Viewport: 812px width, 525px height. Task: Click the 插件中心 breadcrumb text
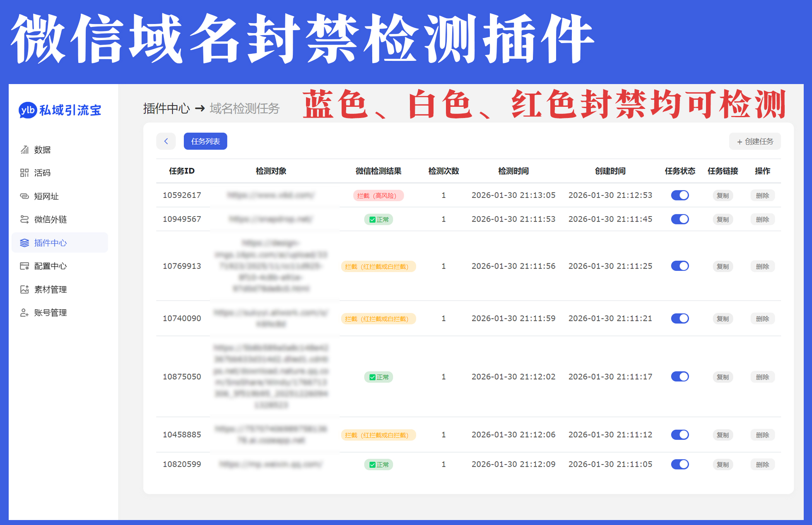(166, 108)
